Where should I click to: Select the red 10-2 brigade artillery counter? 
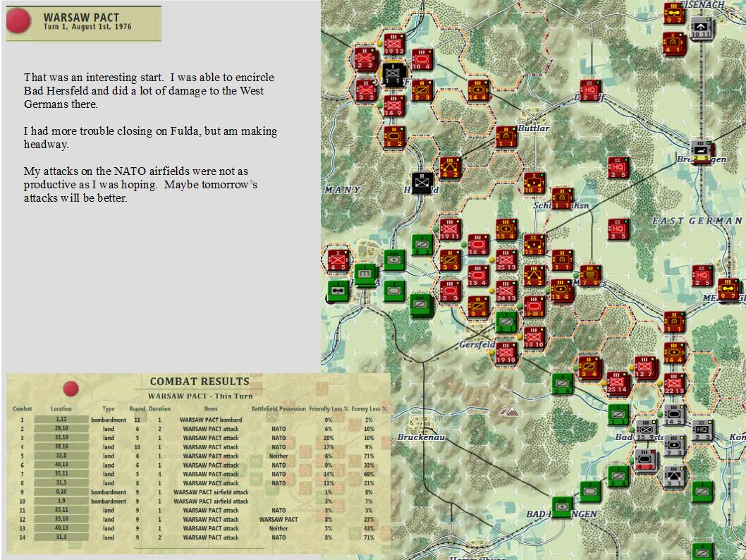534,183
